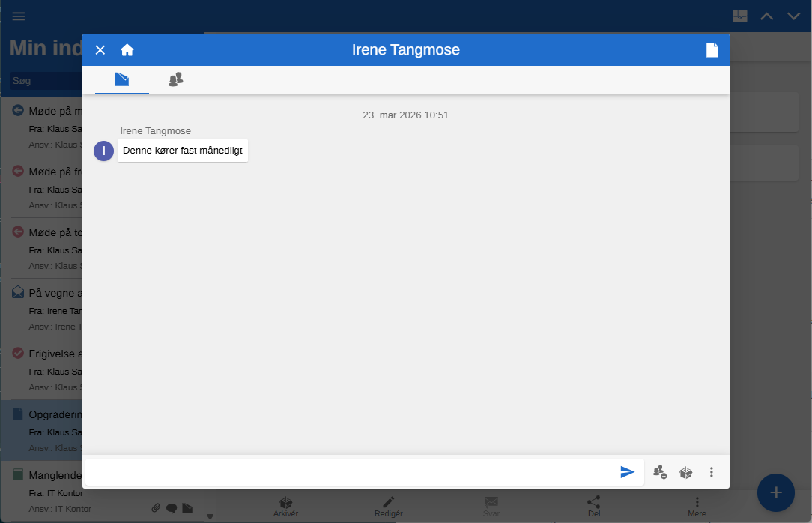Go to previous item with up chevron
Screen dimensions: 812x523
pyautogui.click(x=766, y=16)
